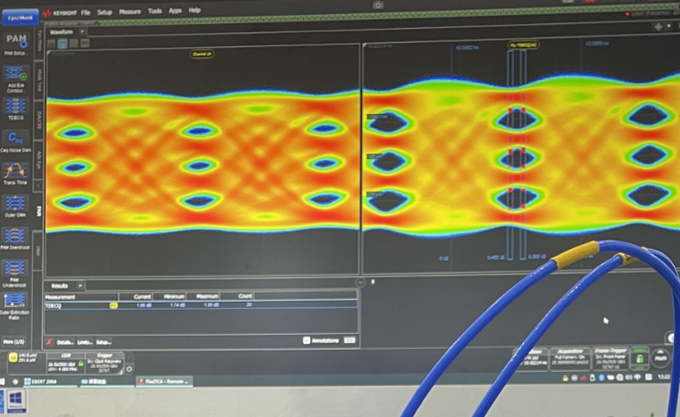Image resolution: width=680 pixels, height=417 pixels.
Task: Click More (1/3) to show more measurements
Action: tap(15, 339)
